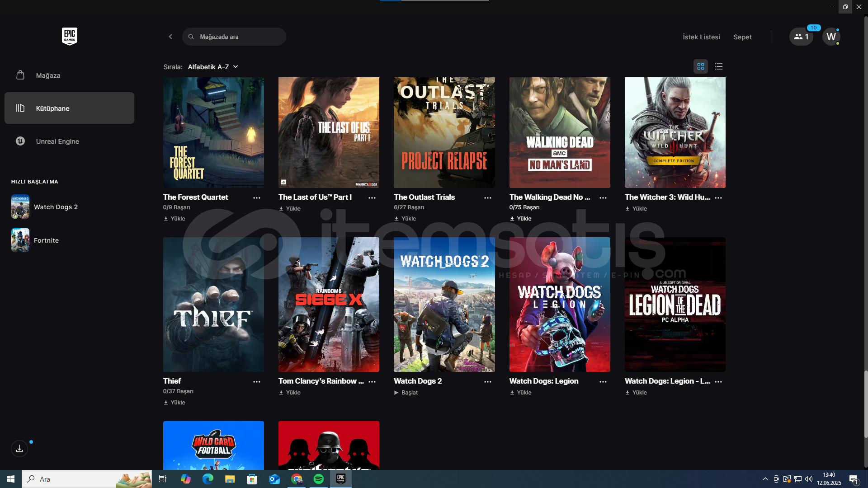
Task: Click Yükle under The Outlast Trials
Action: point(405,219)
